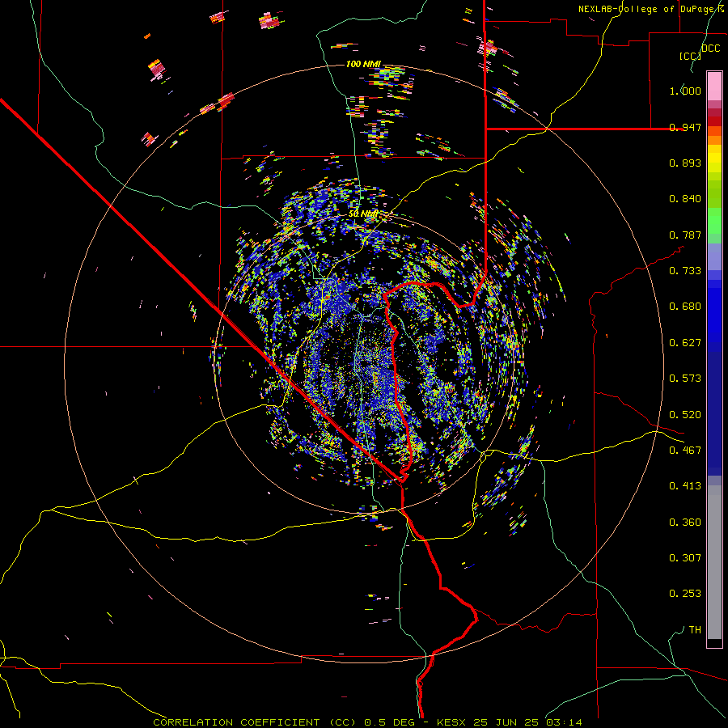Click the NEXLAB-College of DuPage watermark text
Screen dimensions: 728x728
pos(651,9)
